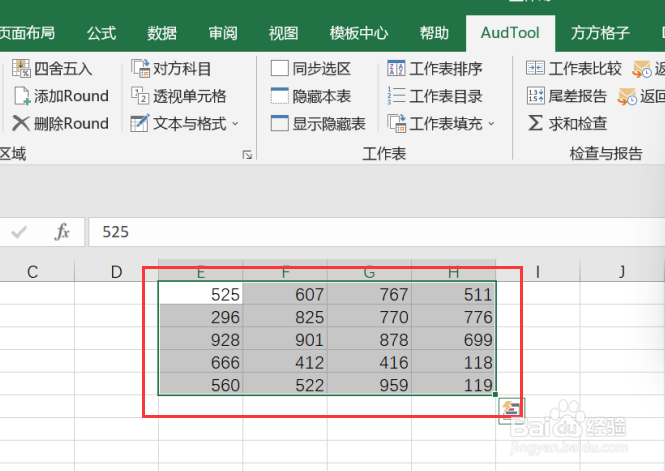The image size is (665, 471).
Task: Switch to the 视图 tab
Action: 283,33
